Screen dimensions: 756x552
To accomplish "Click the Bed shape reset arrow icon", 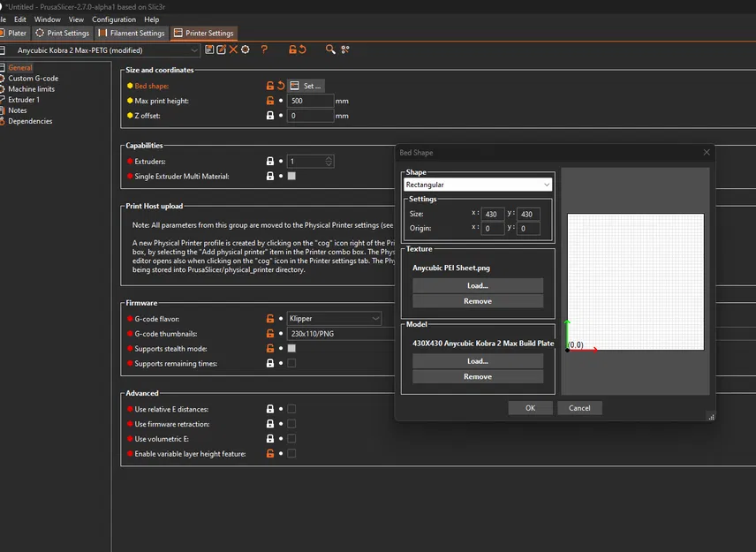I will [281, 86].
